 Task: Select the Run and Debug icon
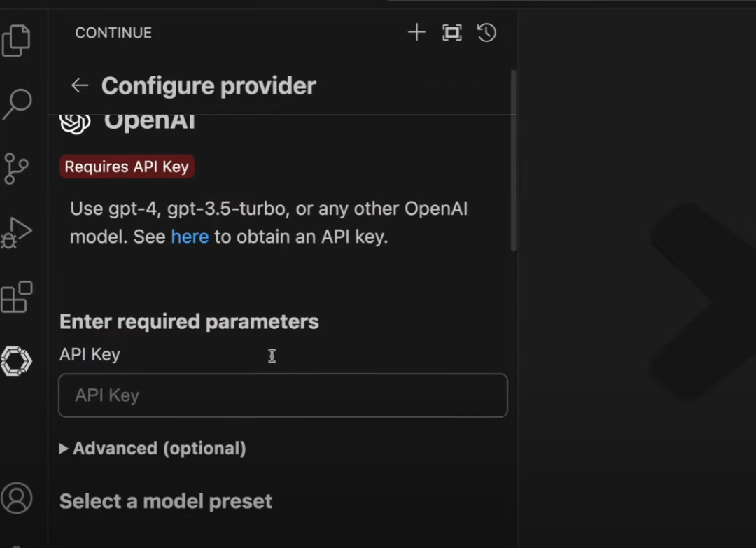point(17,232)
